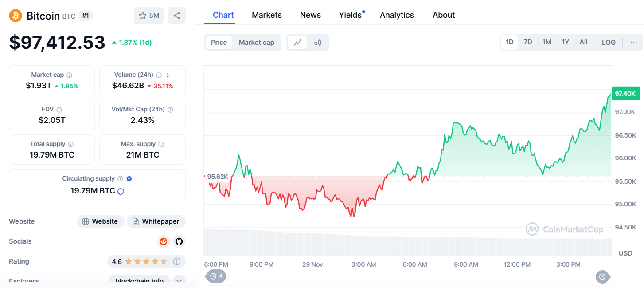Open the About tab

(444, 15)
